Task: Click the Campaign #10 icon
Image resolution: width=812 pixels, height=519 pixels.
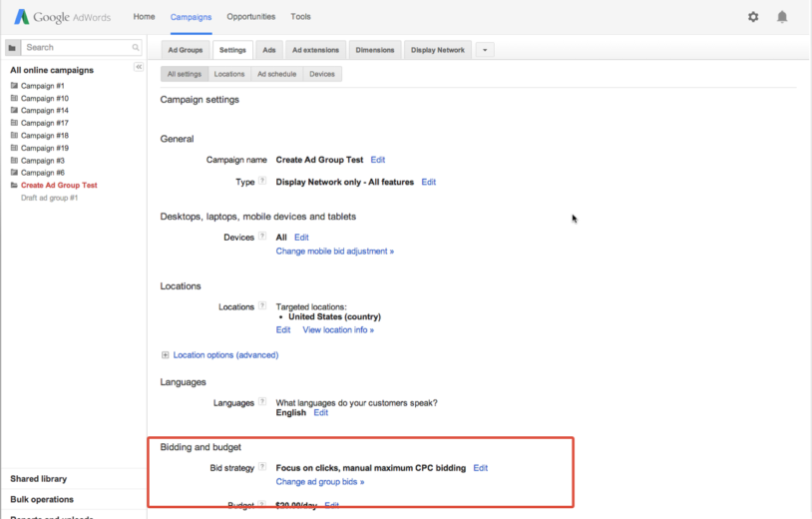Action: 14,98
